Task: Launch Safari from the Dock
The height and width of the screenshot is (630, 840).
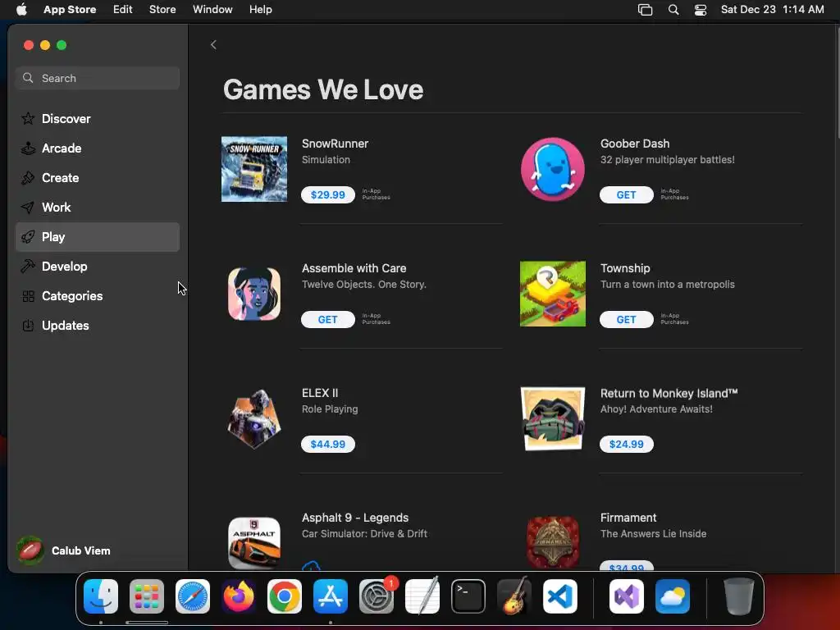Action: (x=193, y=596)
